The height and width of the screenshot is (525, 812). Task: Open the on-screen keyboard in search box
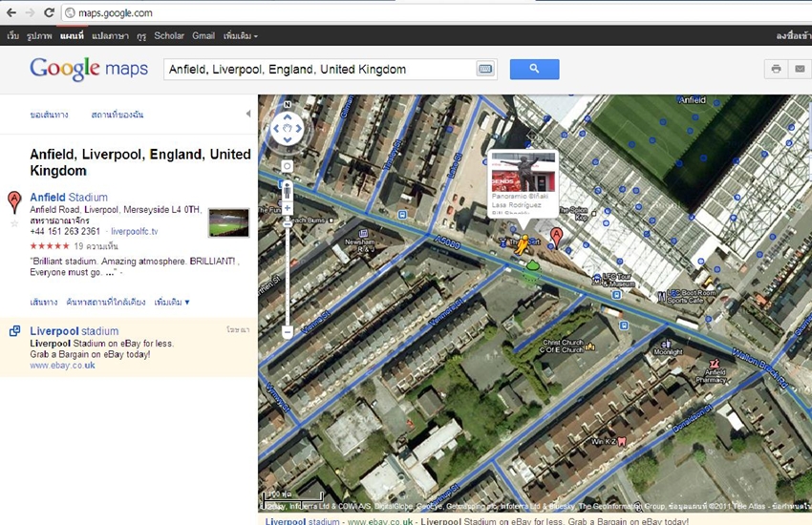pos(485,70)
